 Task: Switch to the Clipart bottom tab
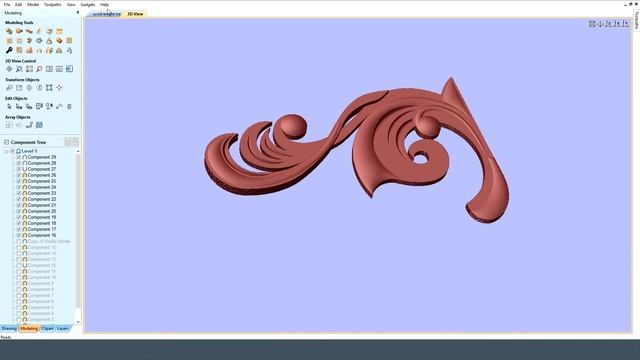click(x=47, y=329)
